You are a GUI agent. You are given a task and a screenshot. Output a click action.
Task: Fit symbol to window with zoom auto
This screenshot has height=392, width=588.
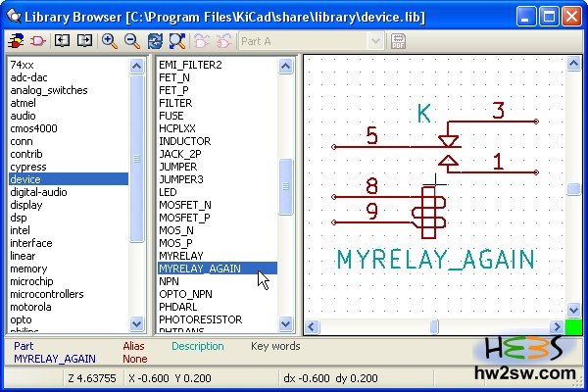tap(176, 41)
